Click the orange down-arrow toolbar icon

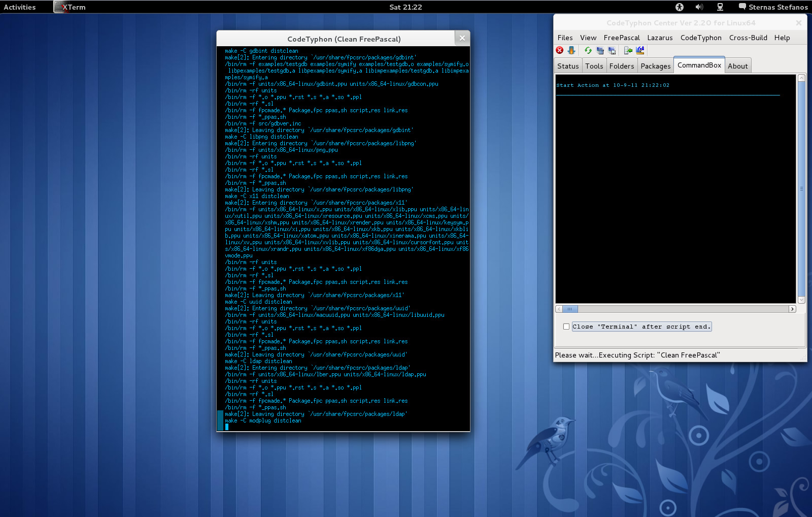(x=571, y=50)
